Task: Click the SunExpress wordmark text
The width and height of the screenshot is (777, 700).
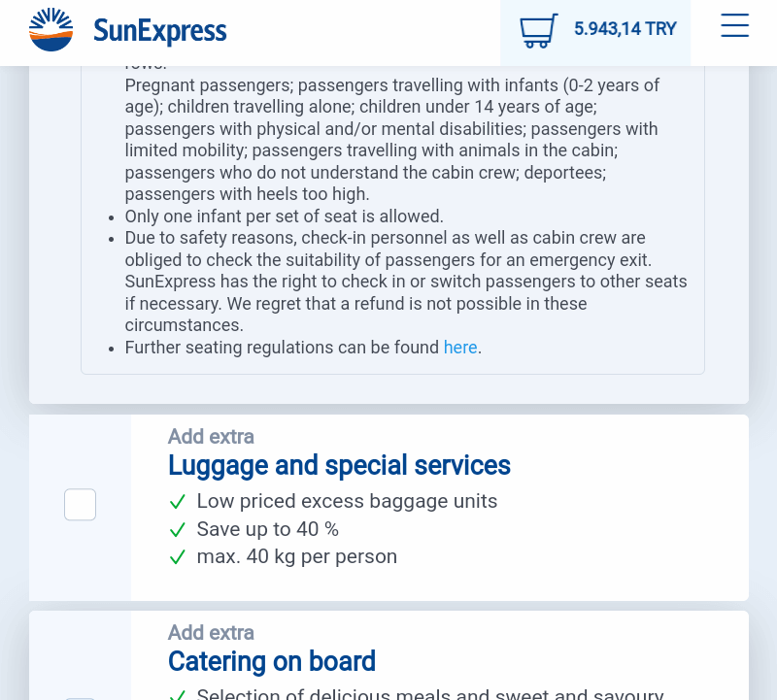Action: 159,31
